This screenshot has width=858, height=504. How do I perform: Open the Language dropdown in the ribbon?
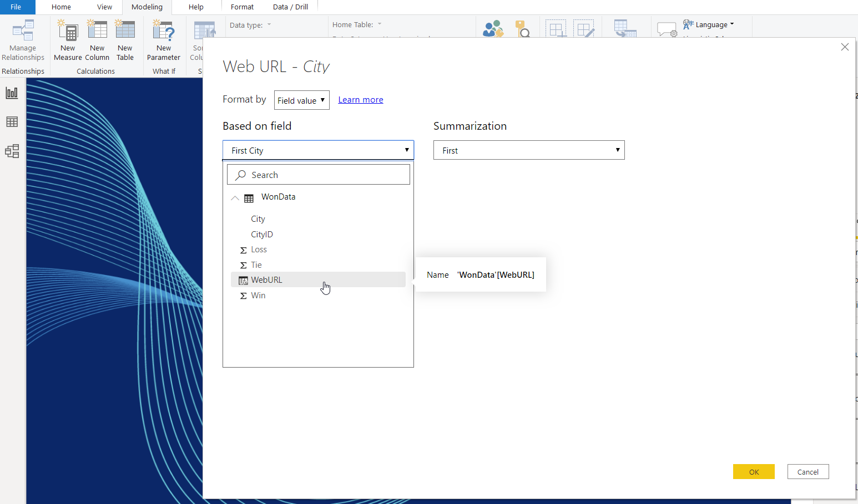tap(709, 24)
